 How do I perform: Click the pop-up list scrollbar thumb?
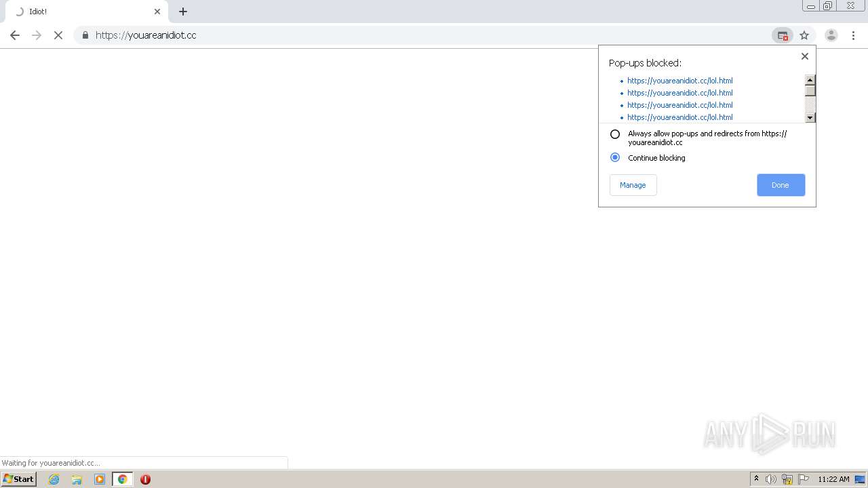coord(810,90)
